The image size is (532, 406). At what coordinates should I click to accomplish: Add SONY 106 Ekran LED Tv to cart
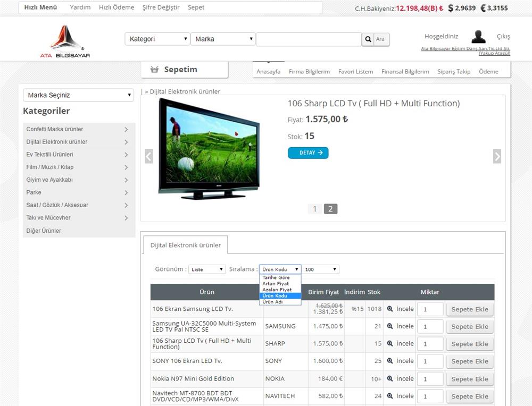click(x=470, y=361)
